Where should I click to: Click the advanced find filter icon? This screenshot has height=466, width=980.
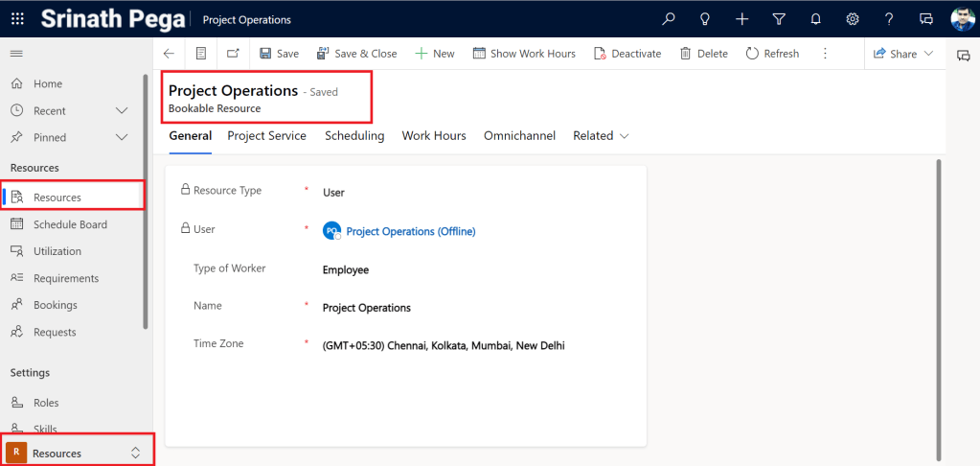click(779, 19)
